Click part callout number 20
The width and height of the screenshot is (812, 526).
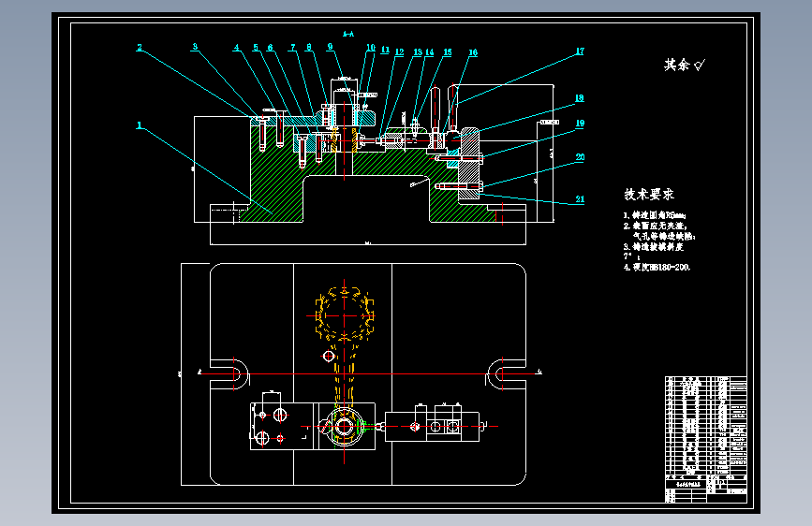(580, 157)
